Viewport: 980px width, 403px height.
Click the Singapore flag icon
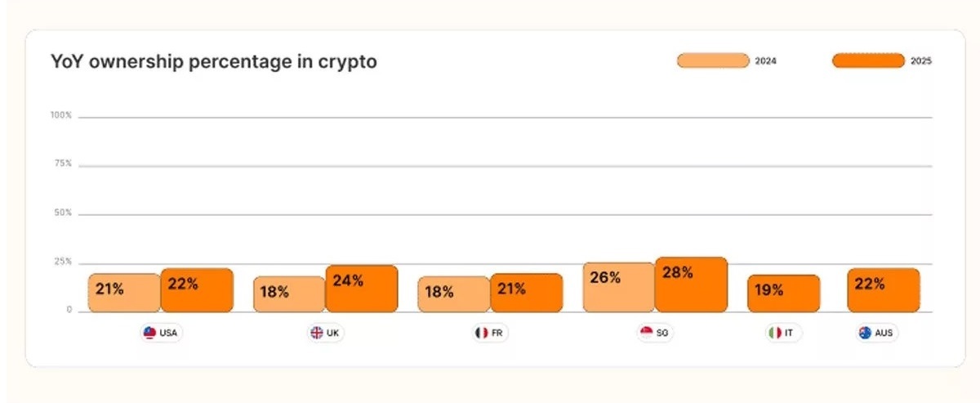646,333
